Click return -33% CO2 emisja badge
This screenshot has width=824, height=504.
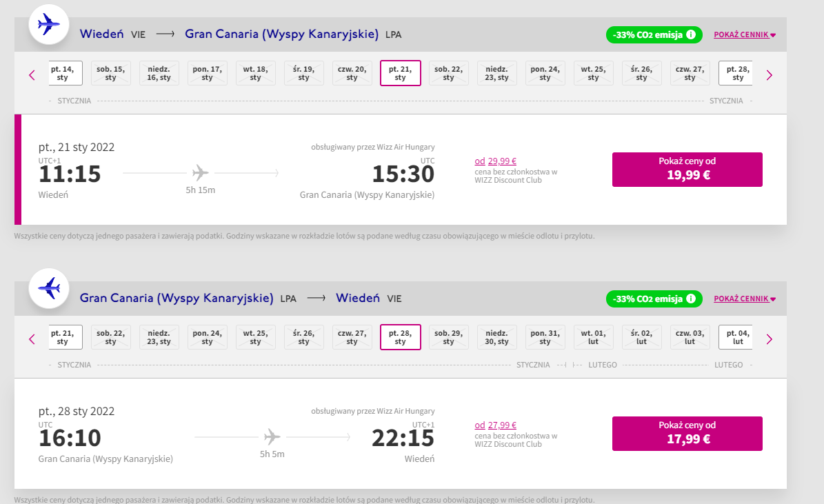pyautogui.click(x=654, y=299)
